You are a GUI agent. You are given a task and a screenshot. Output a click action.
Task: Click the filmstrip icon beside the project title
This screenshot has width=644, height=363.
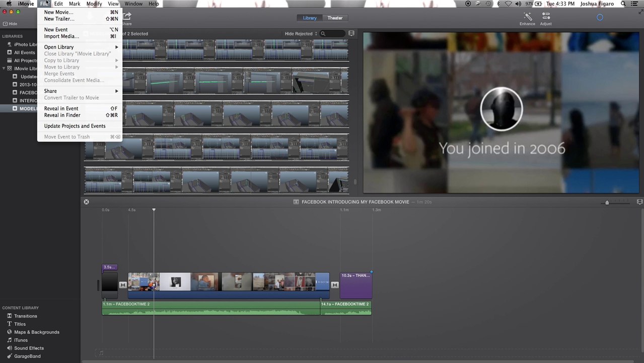pyautogui.click(x=297, y=202)
